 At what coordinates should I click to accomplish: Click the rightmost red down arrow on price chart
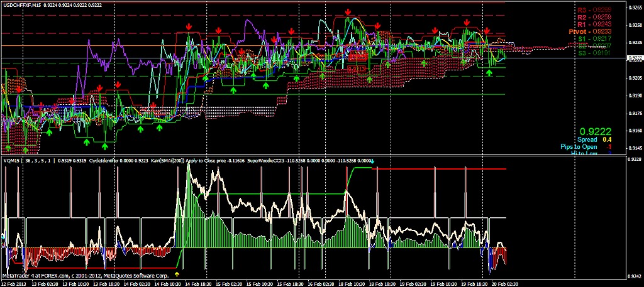click(x=487, y=30)
